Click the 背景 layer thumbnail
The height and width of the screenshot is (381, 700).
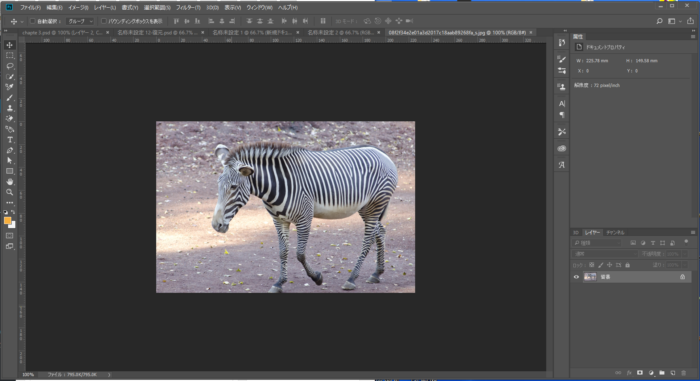coord(590,277)
